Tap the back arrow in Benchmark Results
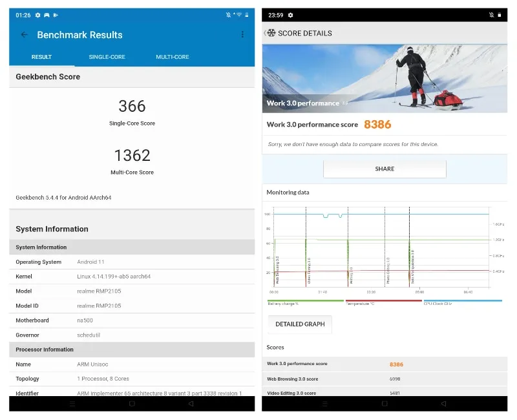Screen dimensions: 517x420 [25, 35]
